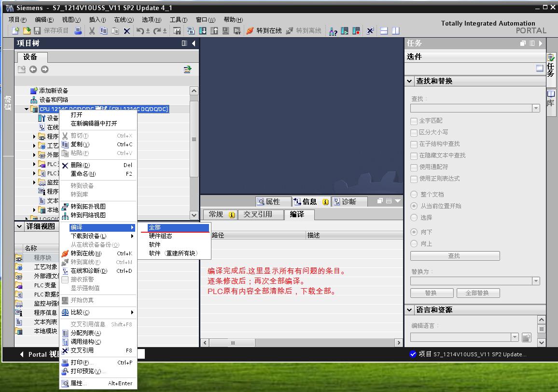Select the 整个文档 radio button
Screen dimensions: 558x392
pos(414,195)
